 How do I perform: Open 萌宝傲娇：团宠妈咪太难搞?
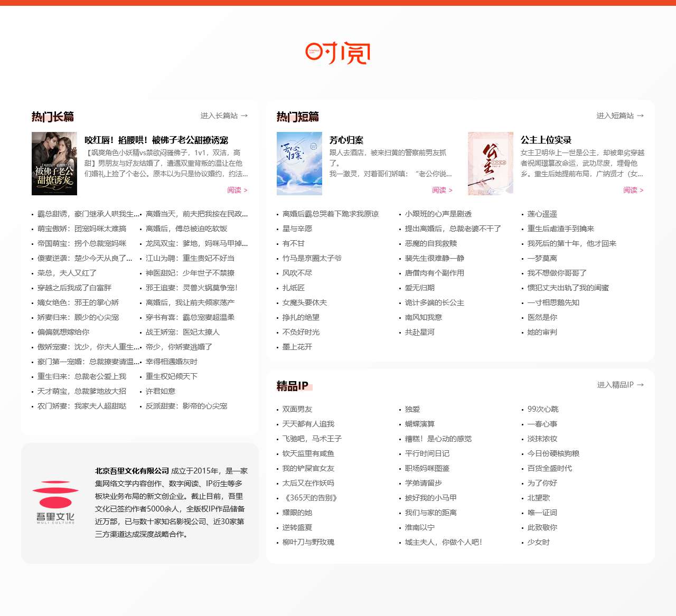(82, 229)
